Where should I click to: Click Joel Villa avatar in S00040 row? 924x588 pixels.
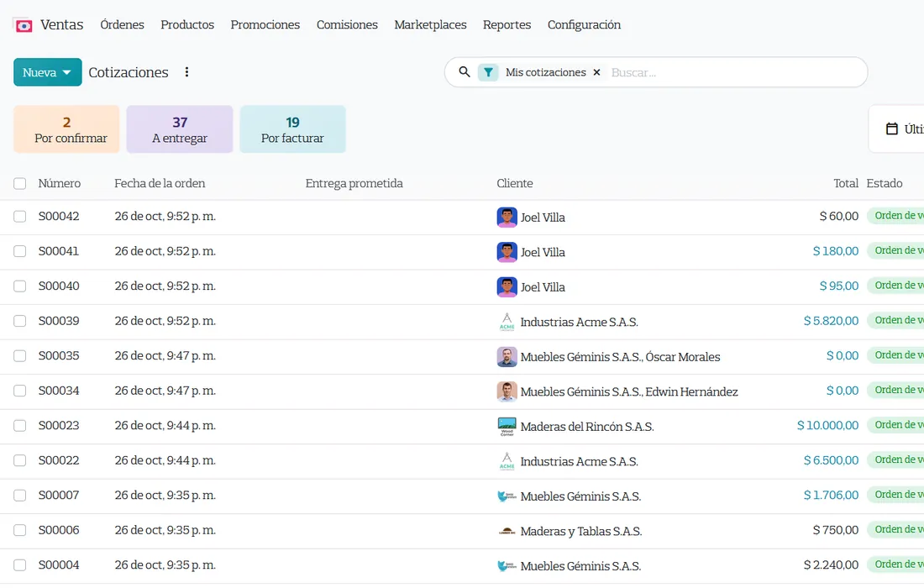507,286
